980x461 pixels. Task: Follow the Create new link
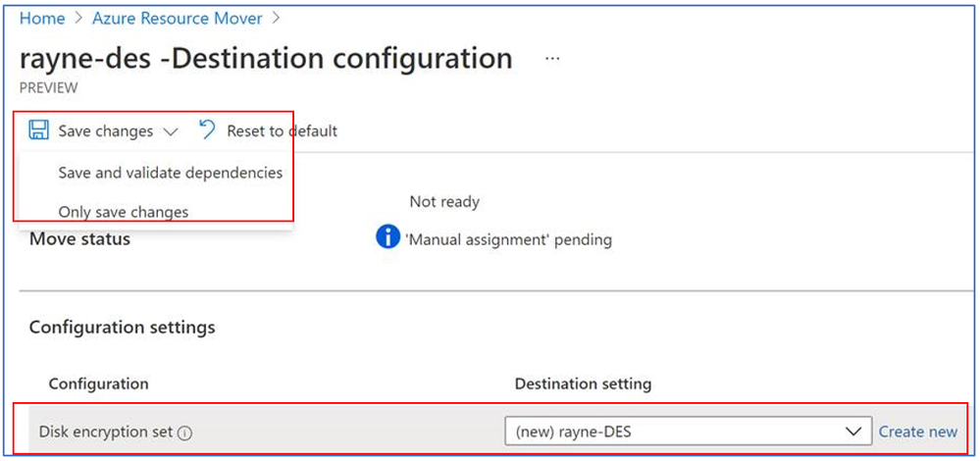[x=918, y=432]
